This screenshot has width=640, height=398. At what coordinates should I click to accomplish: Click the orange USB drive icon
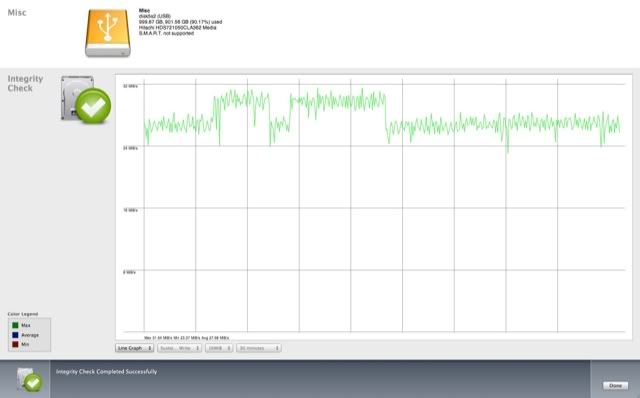pos(108,33)
